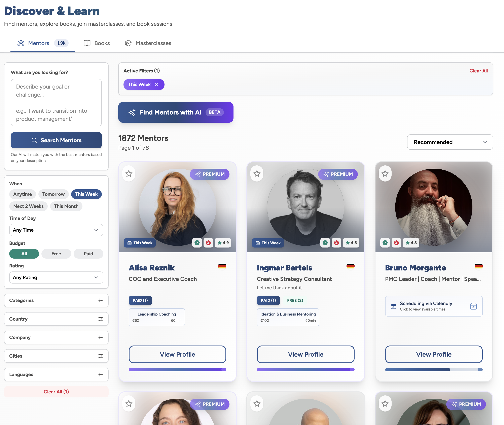Favorite Ingmar Bartels with the star icon

[x=257, y=174]
